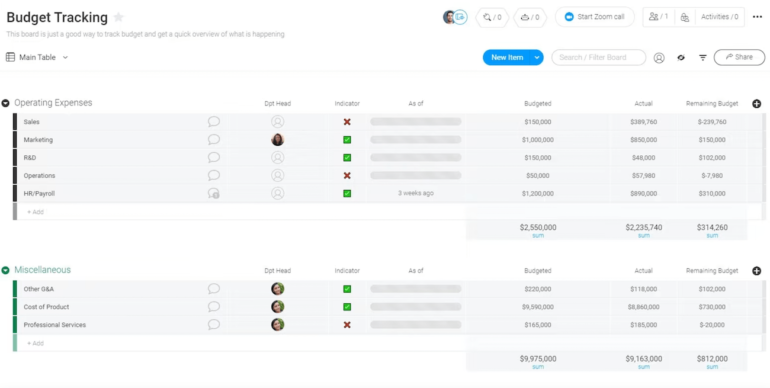Share this board

[x=739, y=57]
